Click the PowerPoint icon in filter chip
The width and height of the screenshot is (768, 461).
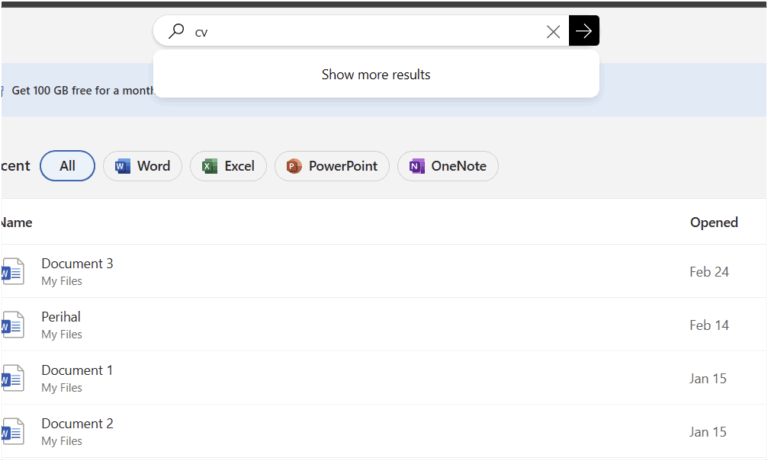click(x=294, y=167)
